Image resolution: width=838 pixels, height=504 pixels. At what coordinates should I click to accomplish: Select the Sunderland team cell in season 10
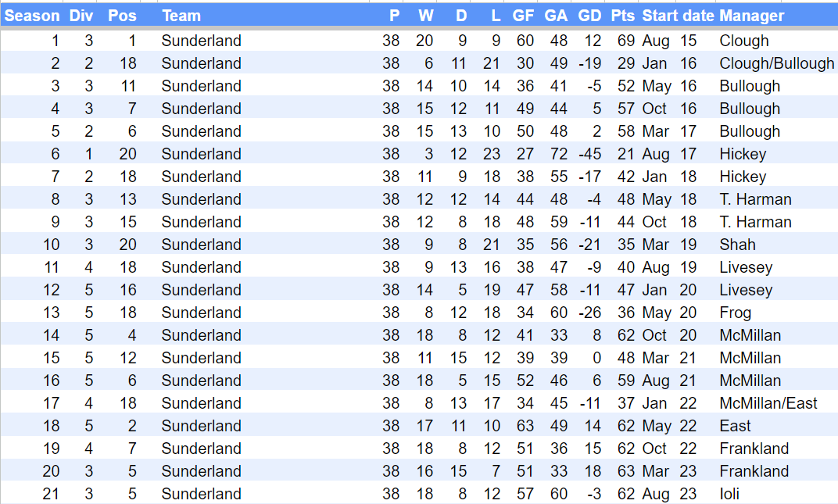click(201, 245)
